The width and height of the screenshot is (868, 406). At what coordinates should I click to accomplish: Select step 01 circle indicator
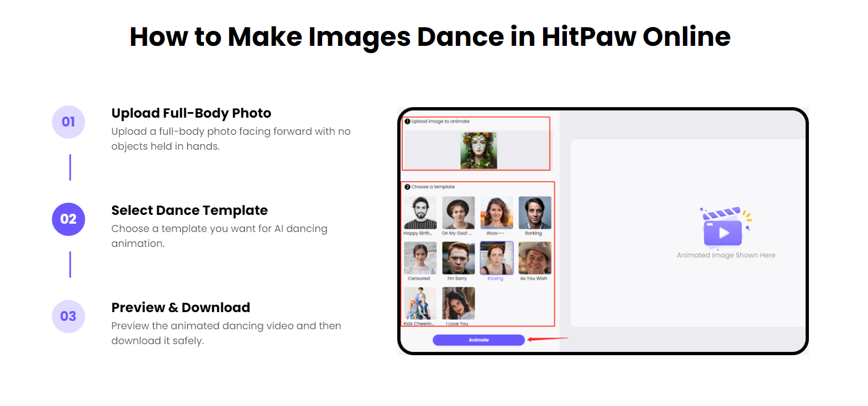69,122
